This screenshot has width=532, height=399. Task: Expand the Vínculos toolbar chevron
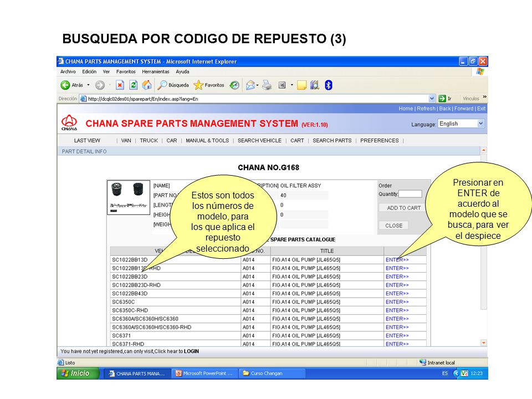point(484,97)
